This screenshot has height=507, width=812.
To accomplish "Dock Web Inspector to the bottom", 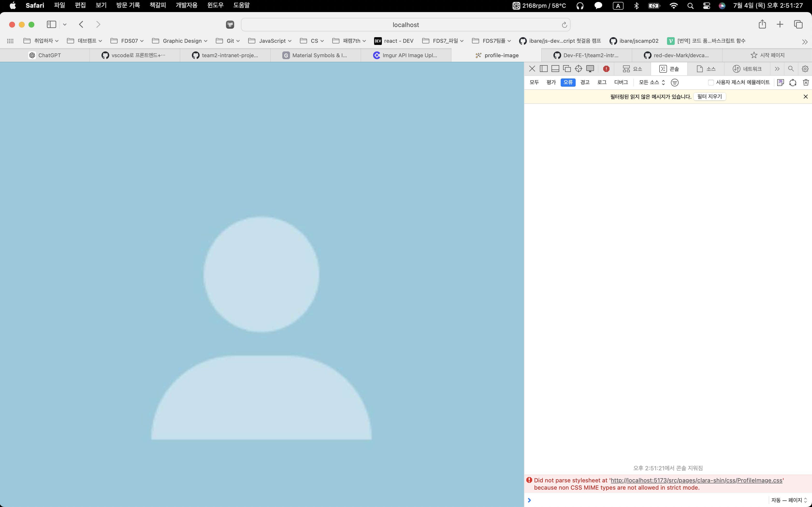I will click(555, 69).
